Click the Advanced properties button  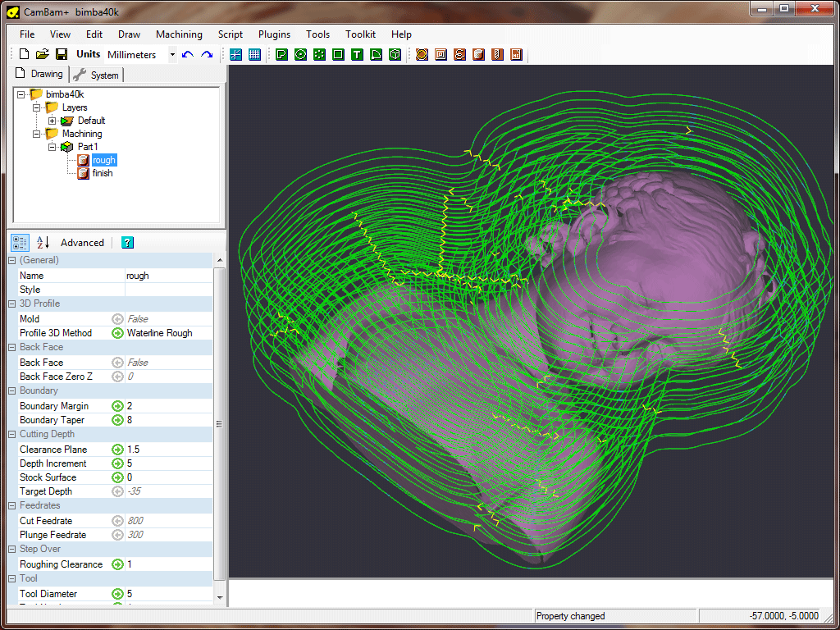point(82,243)
